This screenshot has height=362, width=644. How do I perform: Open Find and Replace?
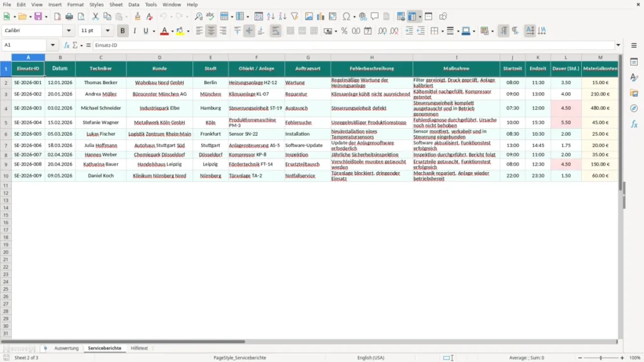tap(198, 16)
